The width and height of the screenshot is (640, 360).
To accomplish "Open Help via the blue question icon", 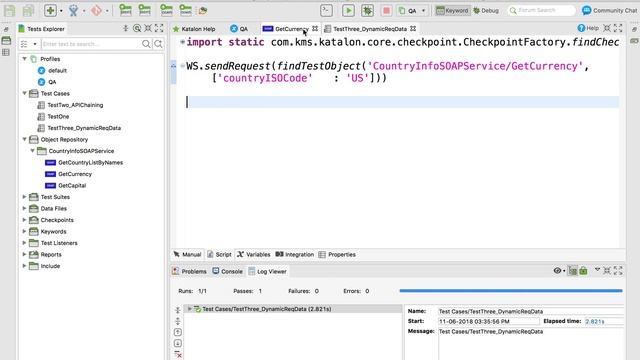I will (581, 28).
